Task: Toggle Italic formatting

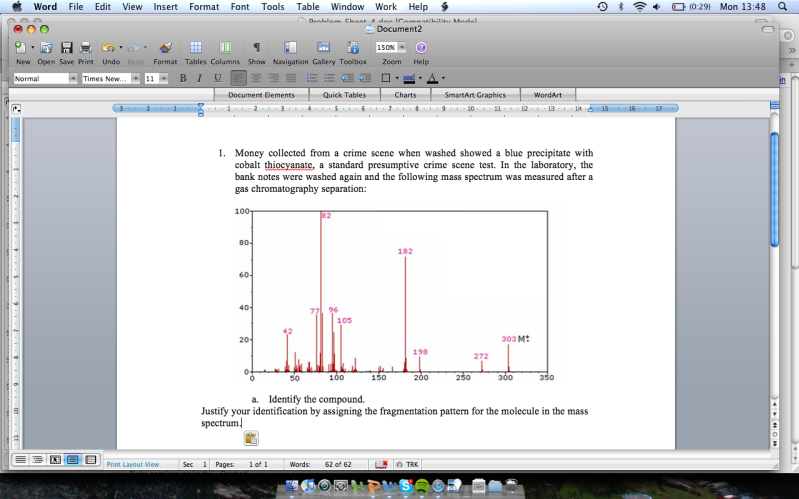Action: 200,78
